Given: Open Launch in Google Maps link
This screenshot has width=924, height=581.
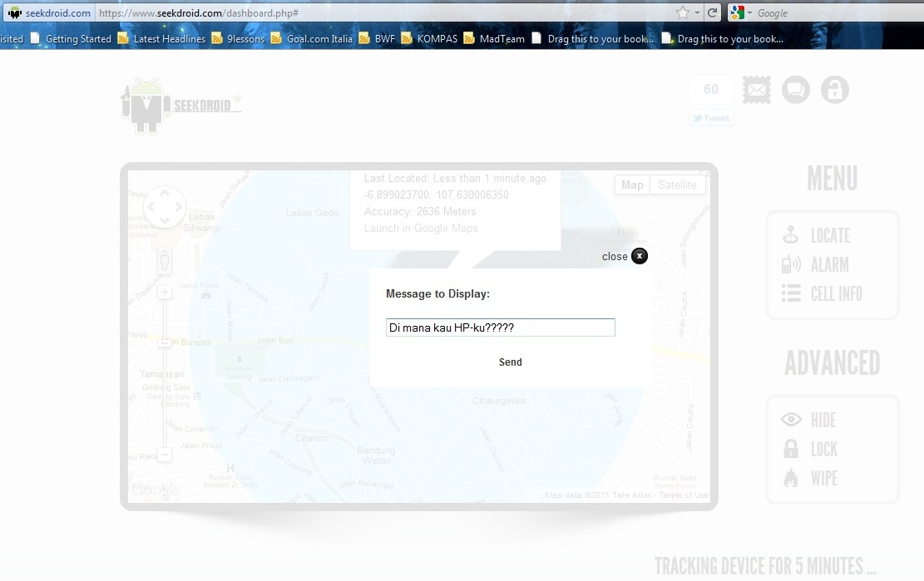Looking at the screenshot, I should [x=421, y=229].
